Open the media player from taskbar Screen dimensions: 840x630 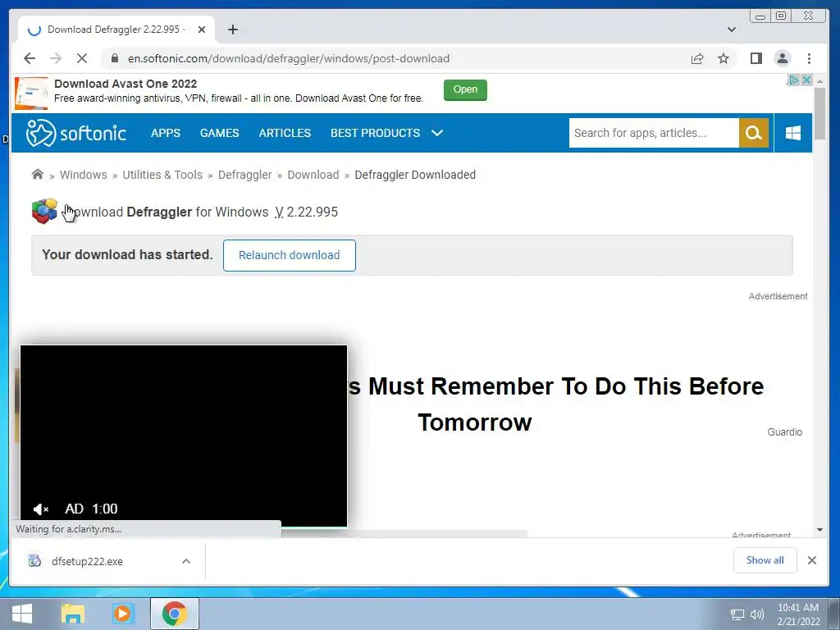pos(122,614)
